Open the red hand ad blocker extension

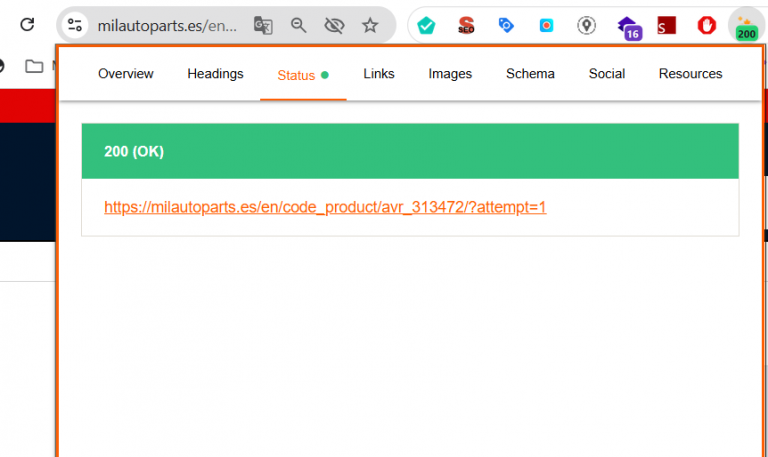click(x=706, y=25)
